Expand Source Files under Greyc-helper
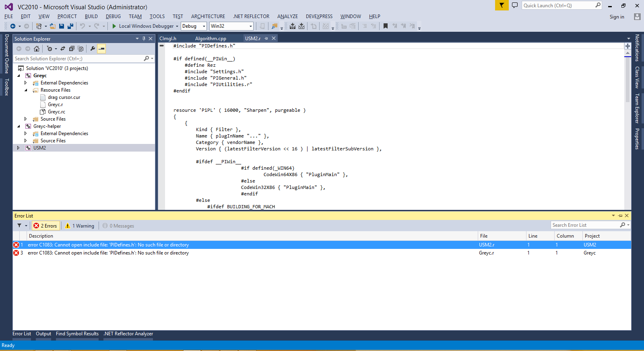Image resolution: width=644 pixels, height=351 pixels. [x=26, y=141]
